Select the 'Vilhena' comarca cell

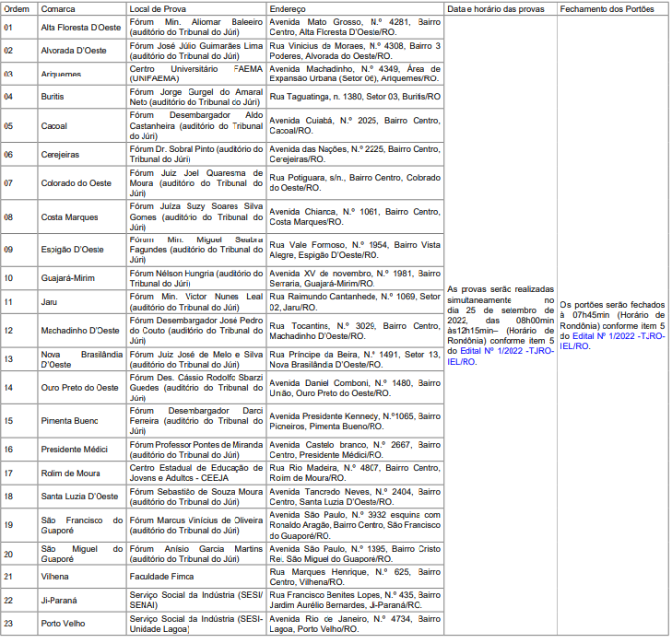56,576
